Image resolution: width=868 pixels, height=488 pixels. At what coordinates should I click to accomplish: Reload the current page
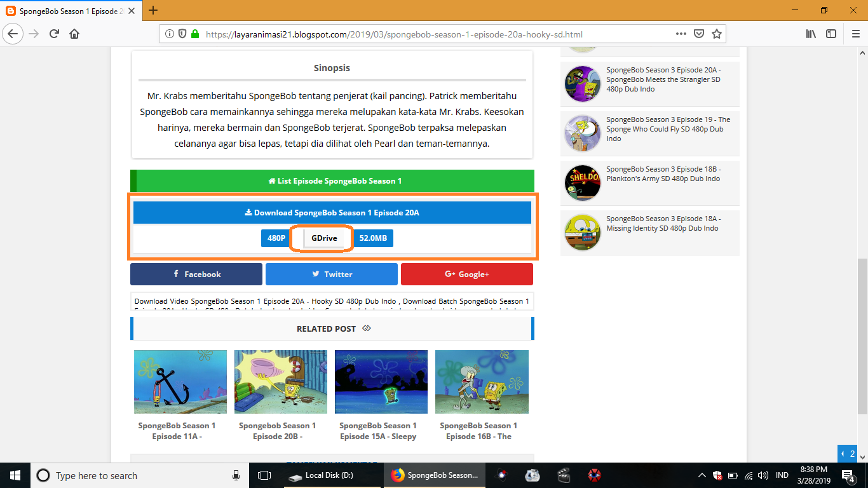pos(55,34)
